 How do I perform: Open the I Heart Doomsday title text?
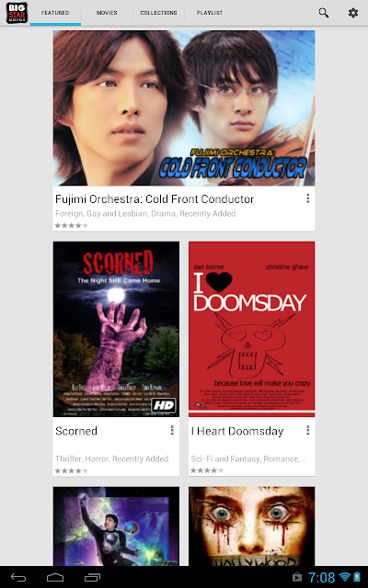[x=237, y=431]
